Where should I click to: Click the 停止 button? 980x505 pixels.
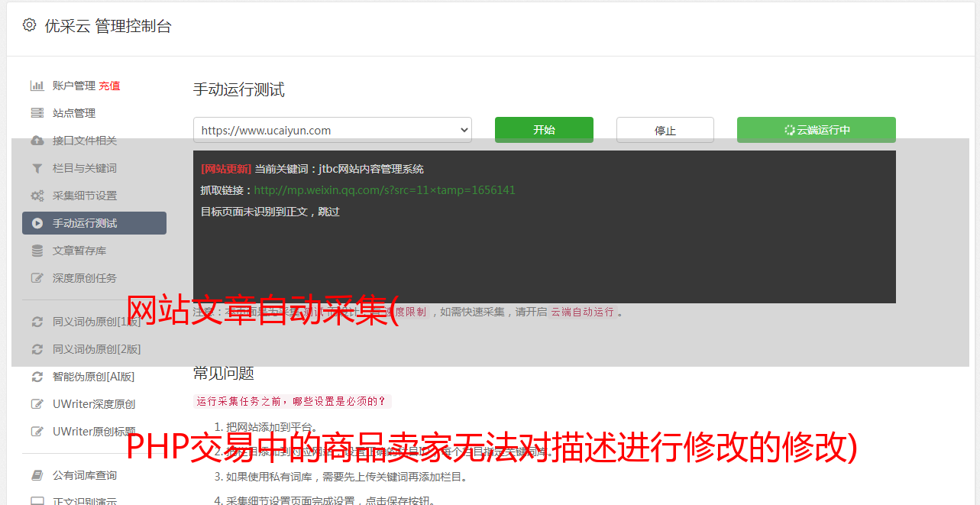tap(665, 130)
